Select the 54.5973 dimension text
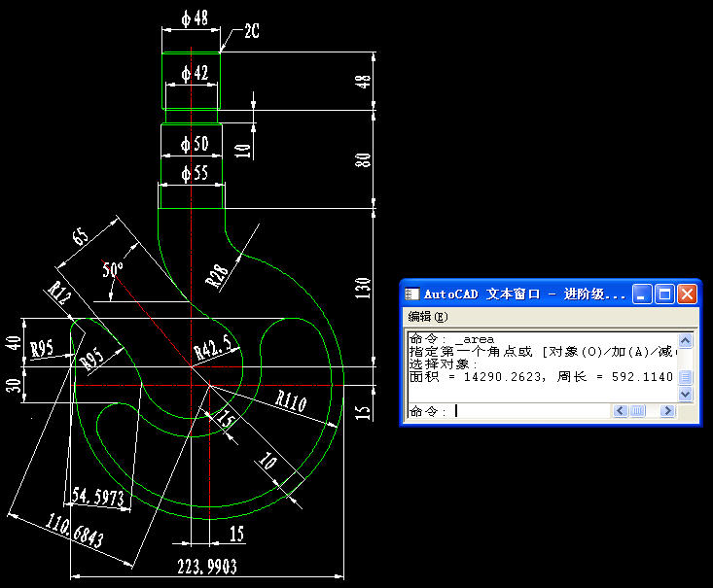The width and height of the screenshot is (713, 588). 98,497
